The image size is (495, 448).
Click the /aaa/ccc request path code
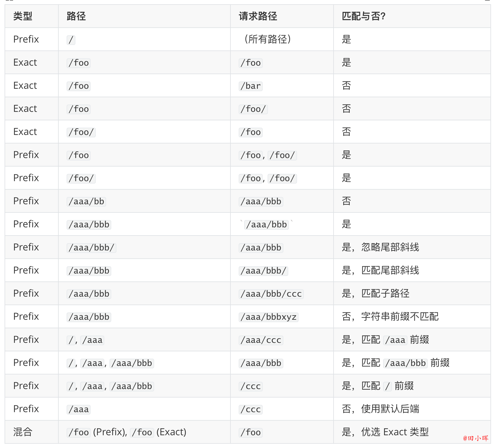261,340
